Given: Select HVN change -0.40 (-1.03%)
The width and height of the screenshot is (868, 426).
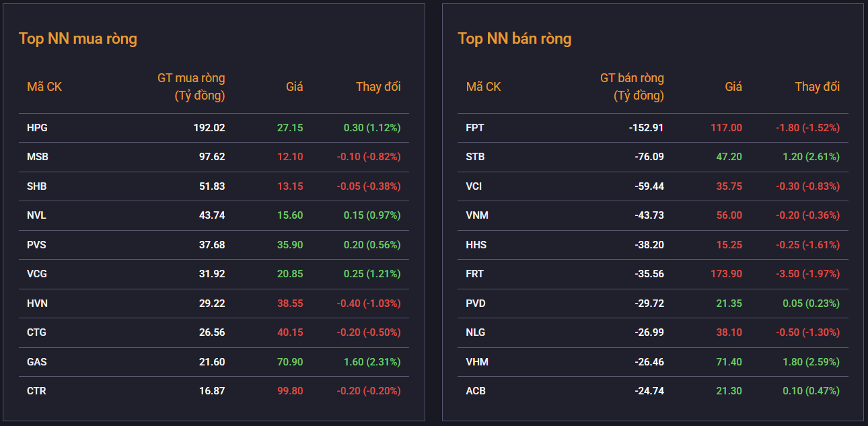Looking at the screenshot, I should pyautogui.click(x=369, y=304).
